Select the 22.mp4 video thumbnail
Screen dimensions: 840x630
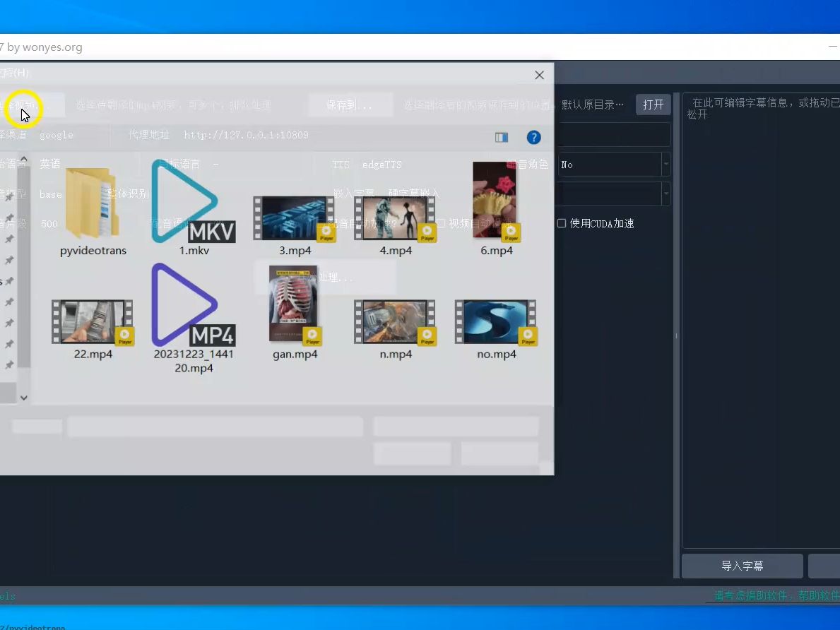(x=92, y=321)
